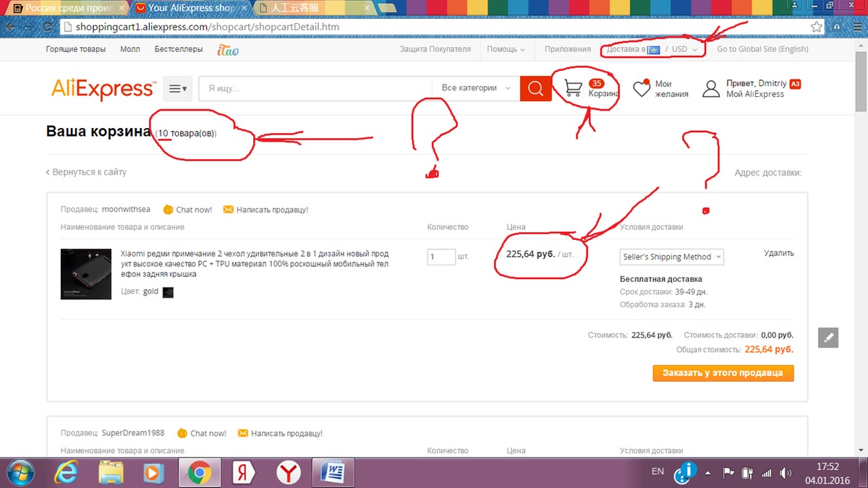This screenshot has height=488, width=868.
Task: Click Написать продавцу! for moonwithsea
Action: (x=273, y=210)
